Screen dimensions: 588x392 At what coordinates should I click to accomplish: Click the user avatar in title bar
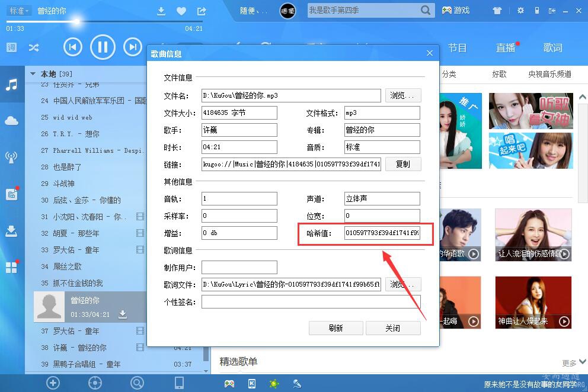[287, 11]
